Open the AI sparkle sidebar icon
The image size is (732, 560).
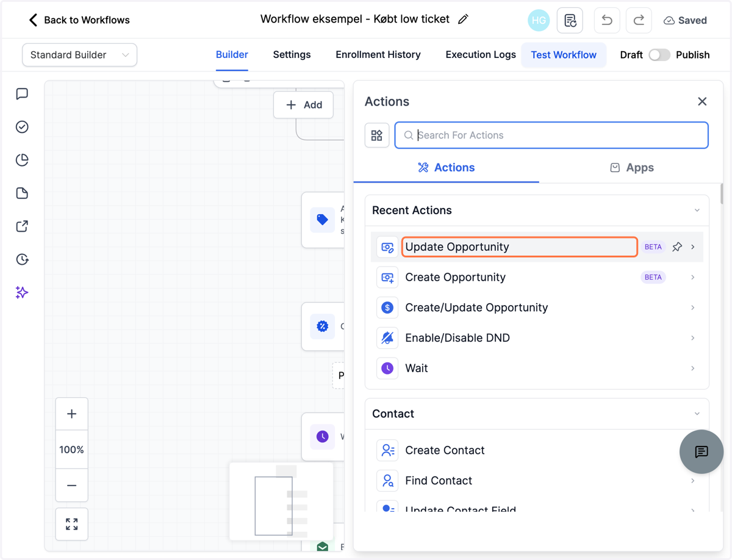pos(22,293)
